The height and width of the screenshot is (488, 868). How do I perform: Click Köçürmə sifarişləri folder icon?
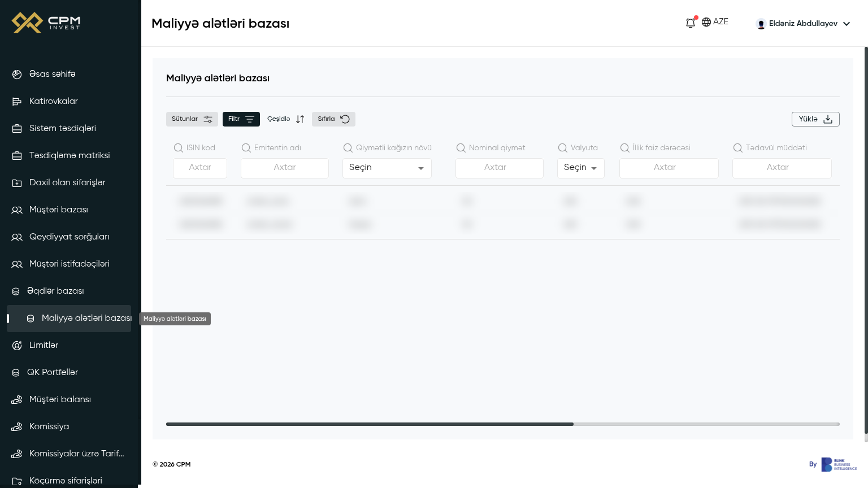click(17, 481)
